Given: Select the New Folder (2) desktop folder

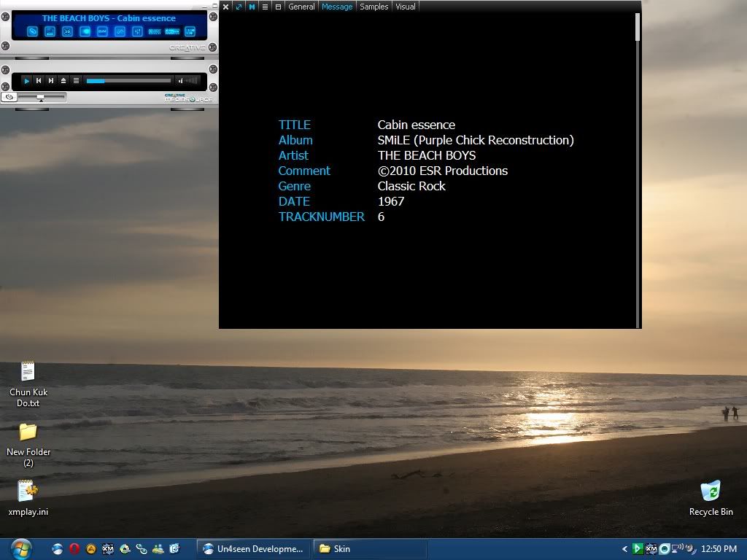Looking at the screenshot, I should coord(28,446).
